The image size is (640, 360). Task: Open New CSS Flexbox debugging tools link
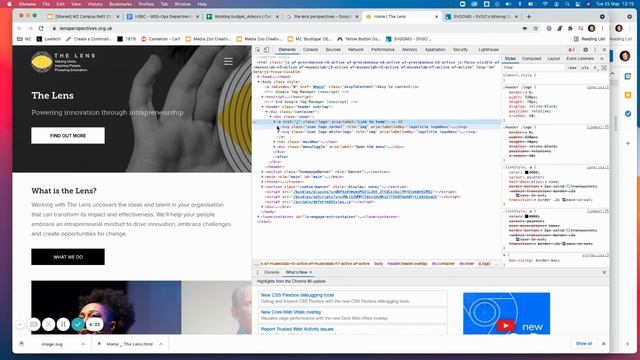click(297, 295)
